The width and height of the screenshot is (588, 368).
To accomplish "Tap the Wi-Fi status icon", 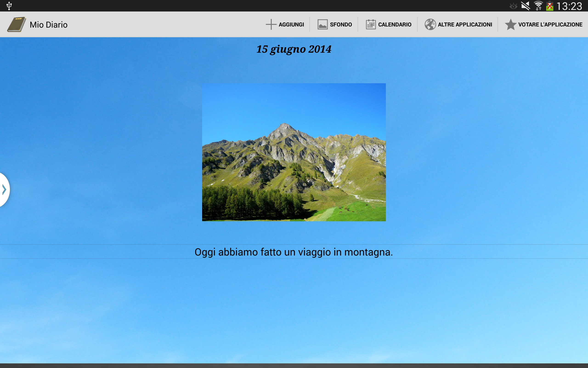I will tap(538, 6).
